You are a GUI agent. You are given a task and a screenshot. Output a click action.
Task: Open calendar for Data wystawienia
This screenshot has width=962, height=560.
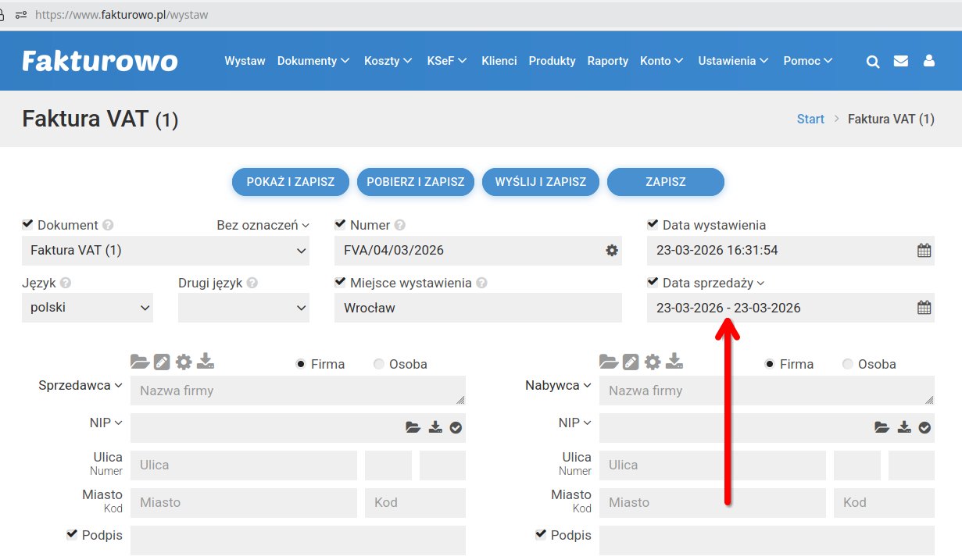924,251
